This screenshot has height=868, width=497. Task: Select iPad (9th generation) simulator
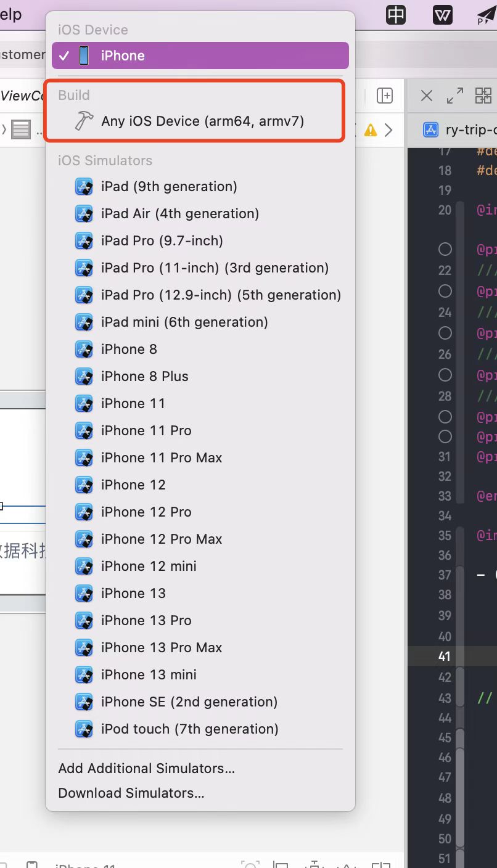pos(200,186)
